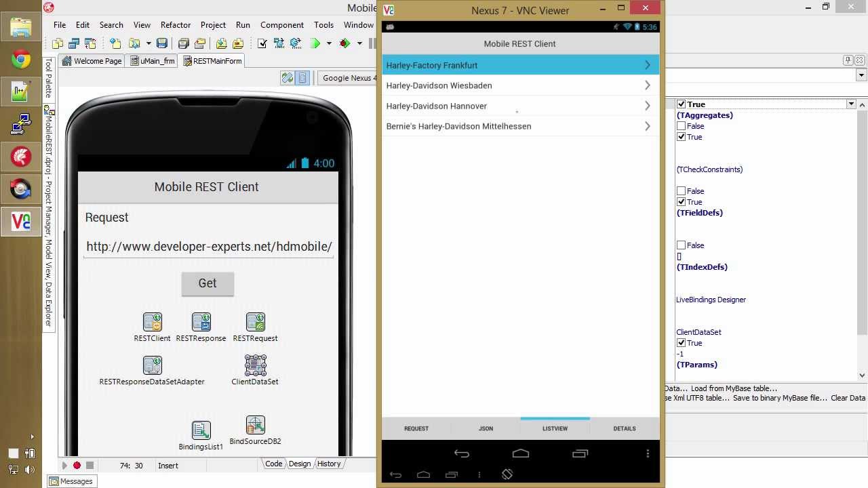Click the macro record red circle

tap(77, 466)
